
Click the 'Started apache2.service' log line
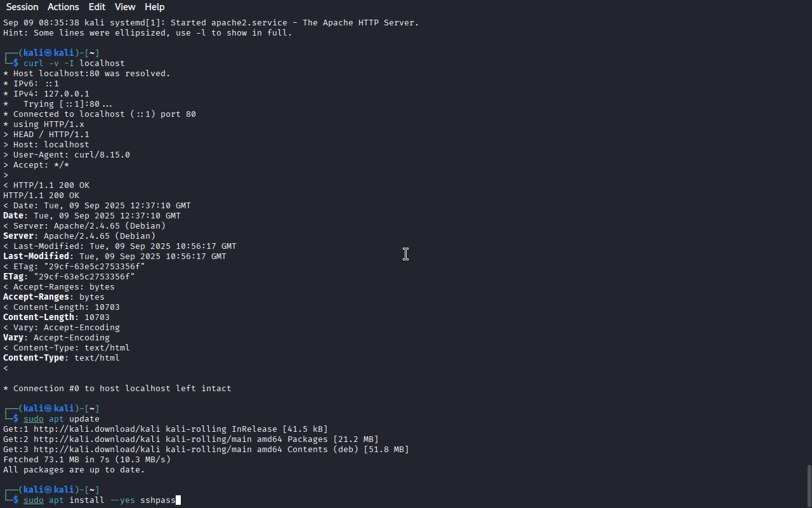(x=211, y=23)
